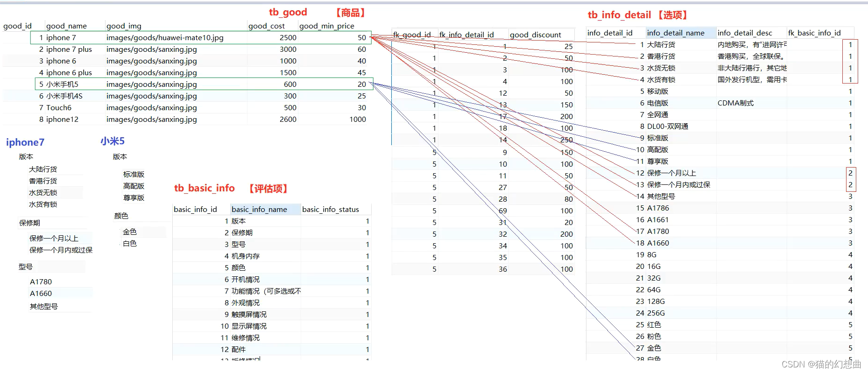
Task: Select '大陆行货' under the iphone7 list
Action: pos(43,169)
